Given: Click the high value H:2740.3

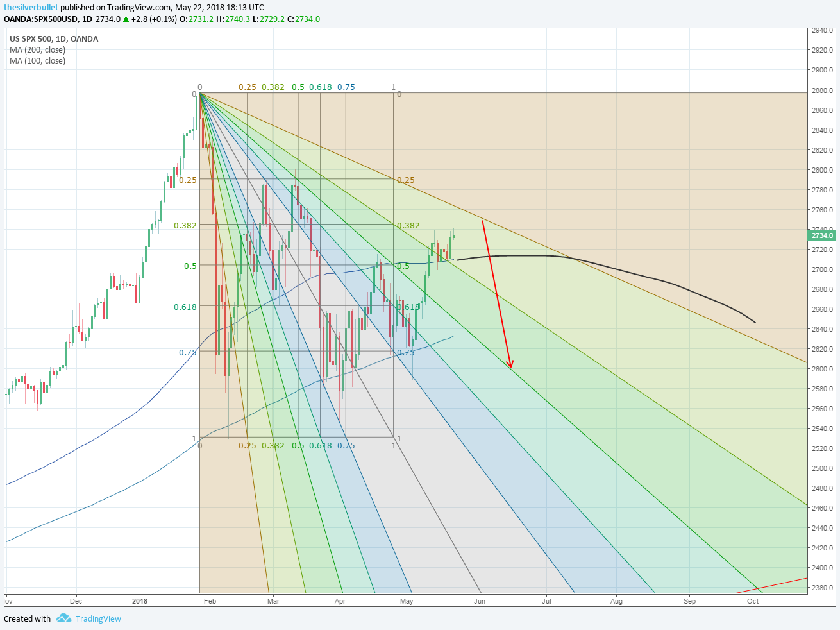Looking at the screenshot, I should pyautogui.click(x=233, y=19).
